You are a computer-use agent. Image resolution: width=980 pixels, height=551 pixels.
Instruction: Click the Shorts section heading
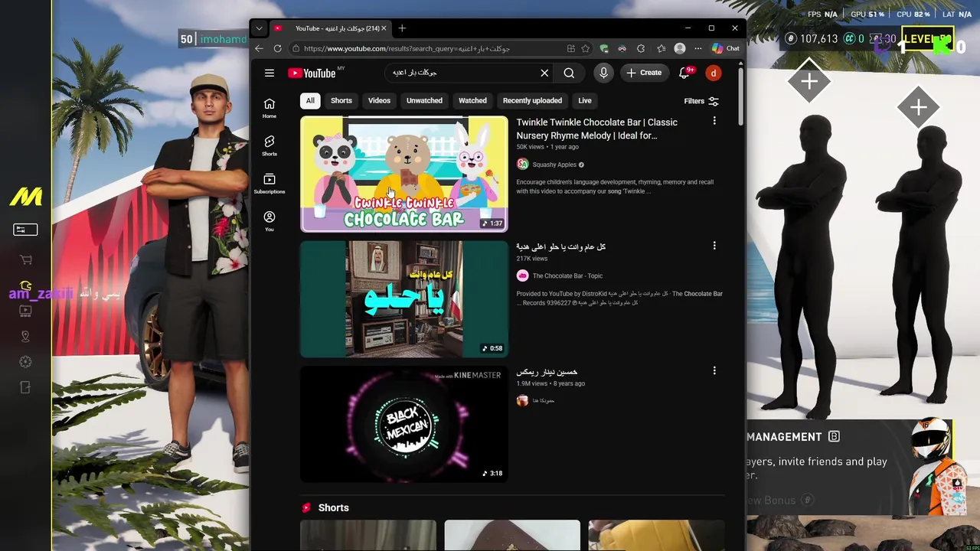pos(333,507)
